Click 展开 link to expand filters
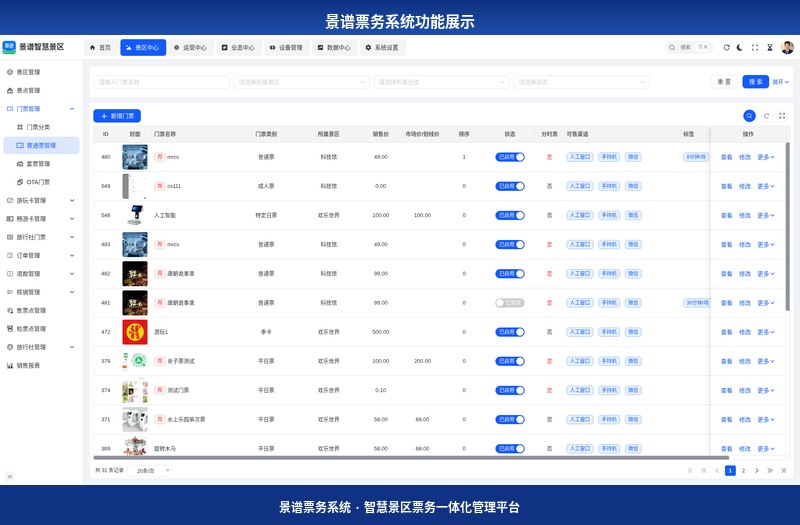Image resolution: width=800 pixels, height=525 pixels. (780, 82)
